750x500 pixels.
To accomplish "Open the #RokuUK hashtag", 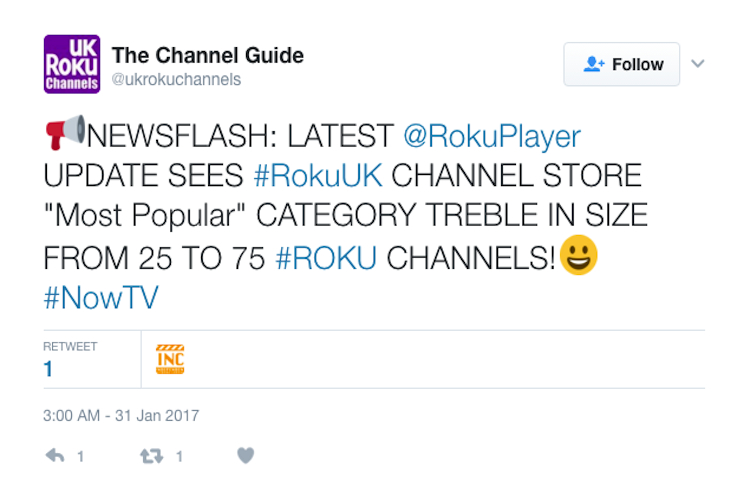I will pyautogui.click(x=318, y=175).
